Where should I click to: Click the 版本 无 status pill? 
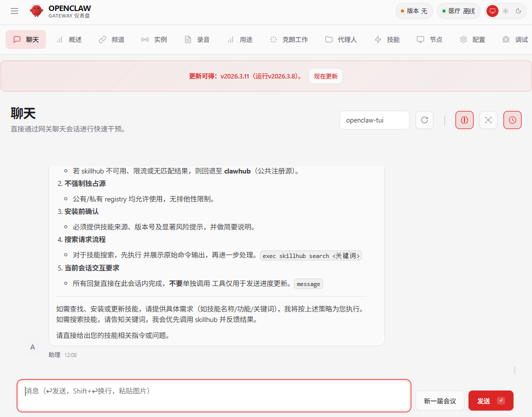414,11
